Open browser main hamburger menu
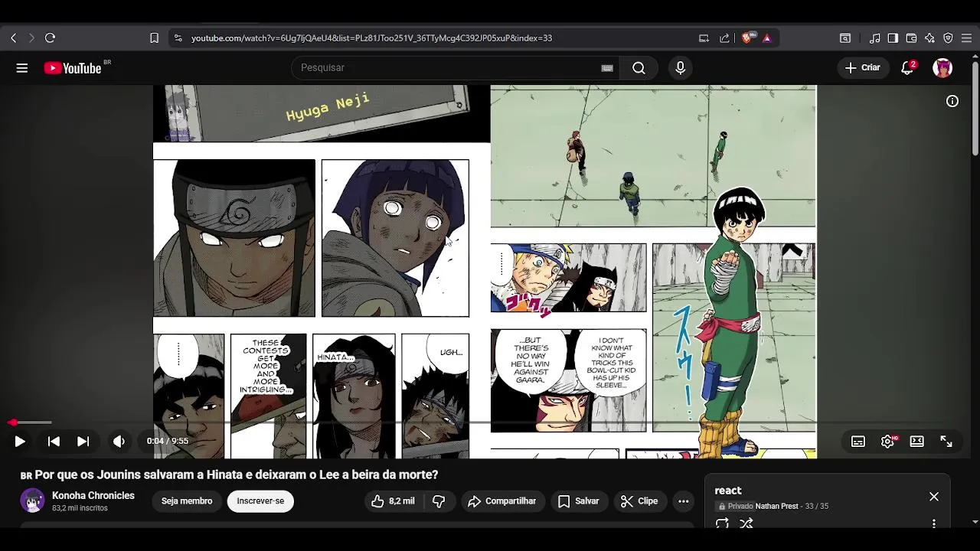980x551 pixels. (x=966, y=37)
